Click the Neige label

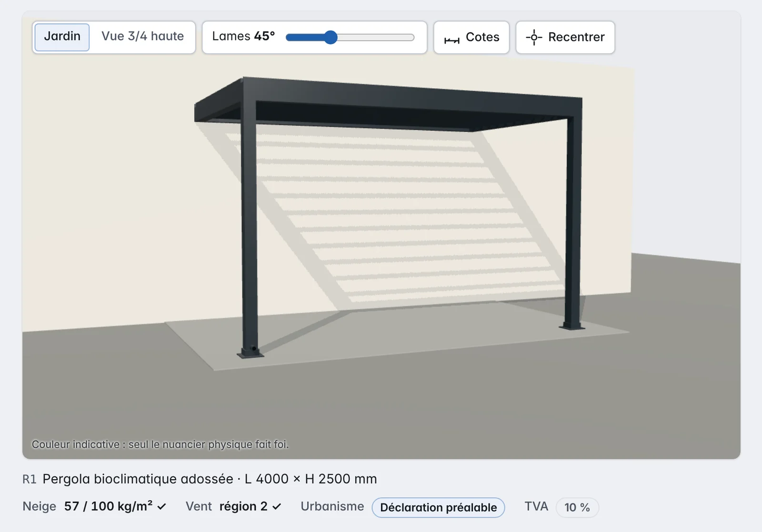(x=39, y=506)
